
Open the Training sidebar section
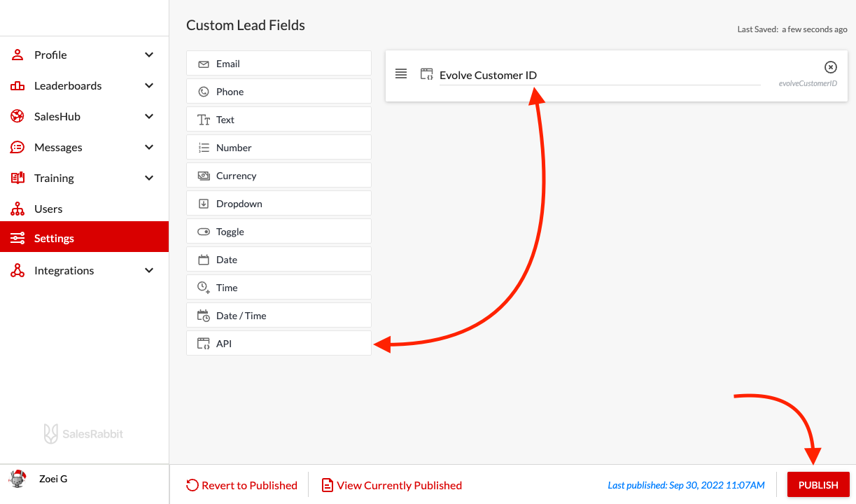pos(84,178)
